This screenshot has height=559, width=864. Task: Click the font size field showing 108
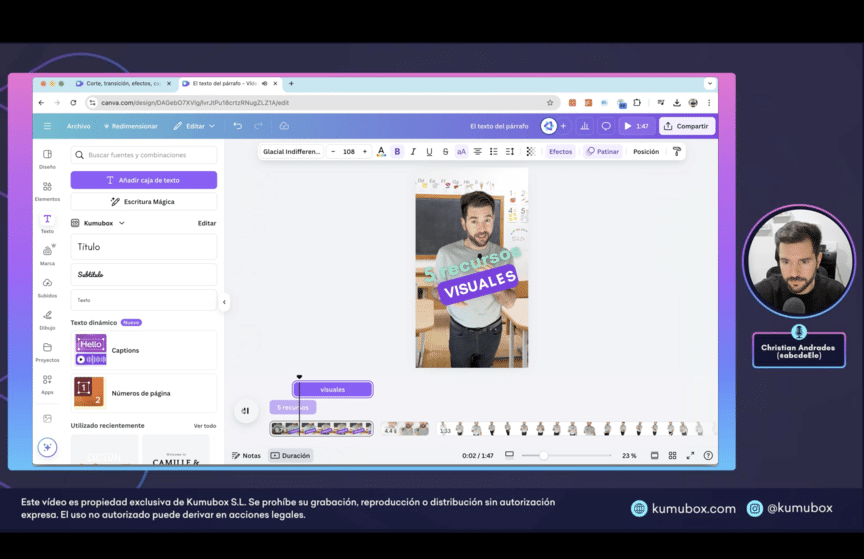(349, 152)
